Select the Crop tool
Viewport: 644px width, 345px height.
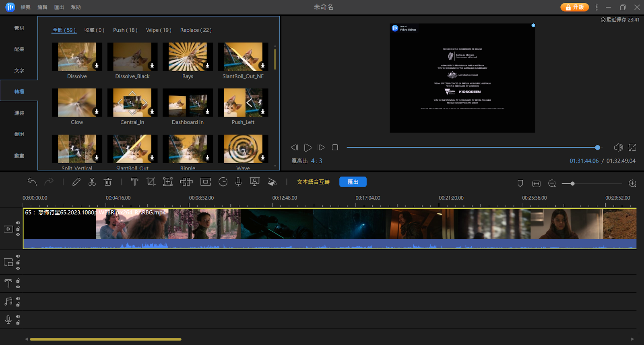point(151,182)
